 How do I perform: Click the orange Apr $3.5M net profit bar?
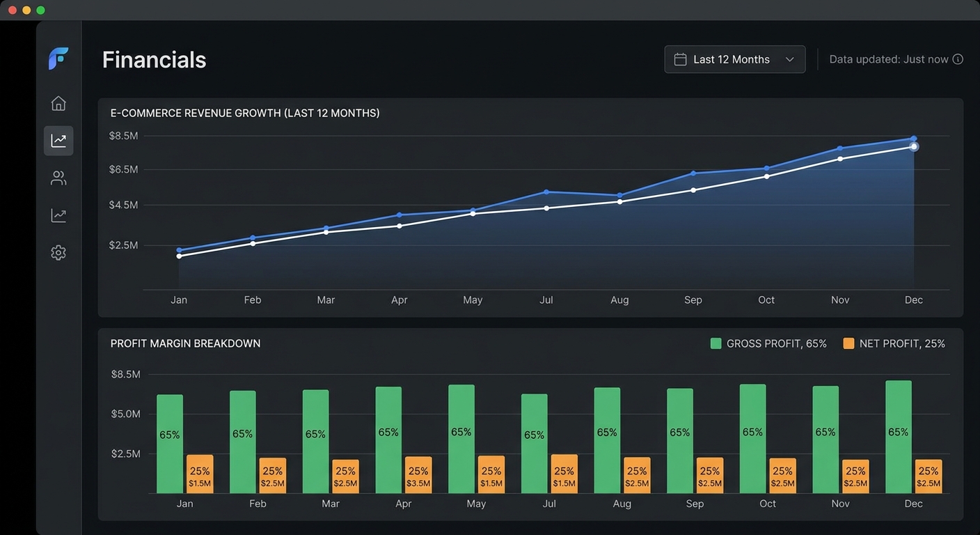418,475
